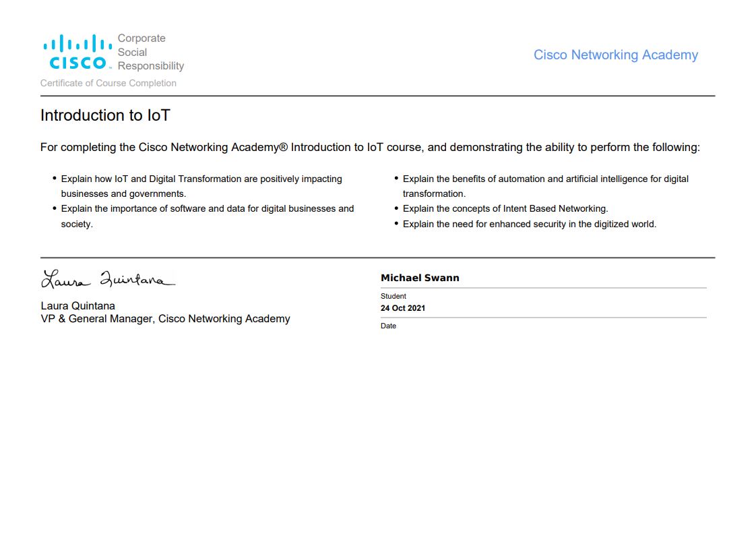Viewport: 756px width, 534px height.
Task: Click the Date field label
Action: [388, 326]
